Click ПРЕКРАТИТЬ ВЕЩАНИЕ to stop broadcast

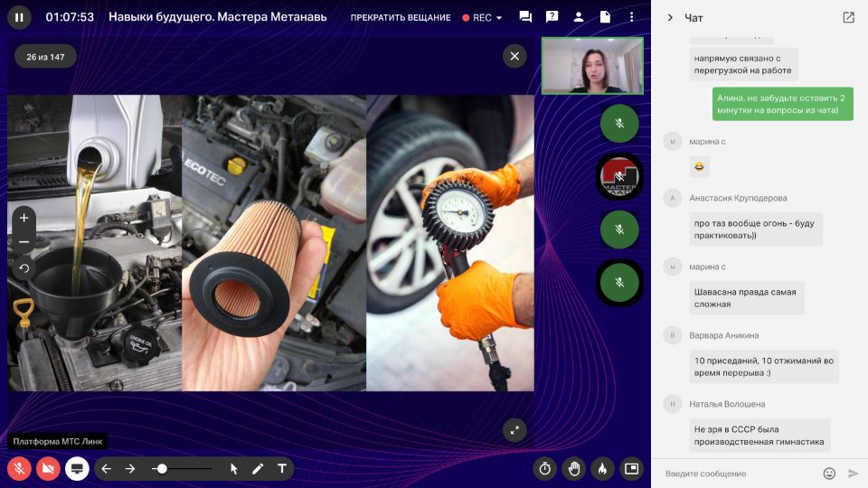(400, 17)
